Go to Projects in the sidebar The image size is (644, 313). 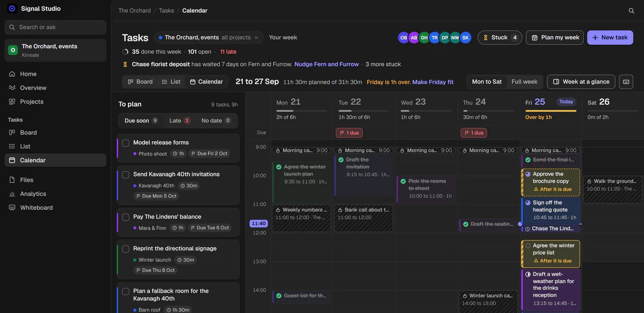point(55,102)
